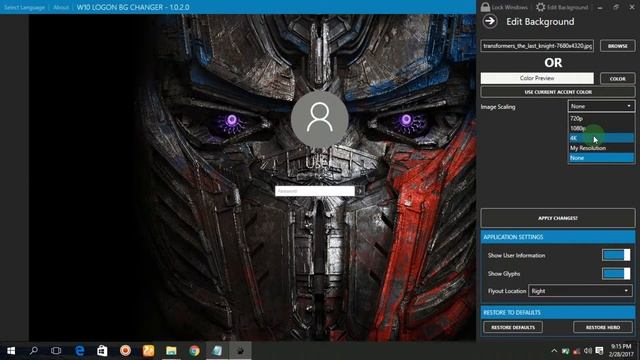Open the round orange taskbar app
Image resolution: width=640 pixels, height=360 pixels.
click(125, 351)
